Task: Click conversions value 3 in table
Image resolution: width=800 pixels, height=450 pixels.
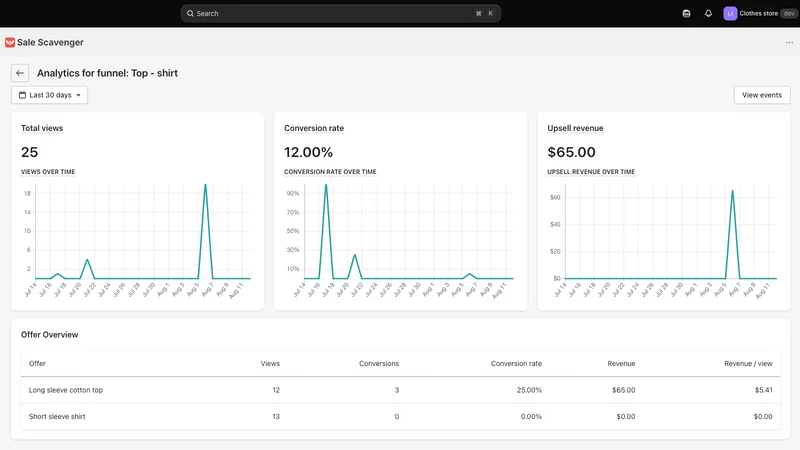Action: [396, 390]
